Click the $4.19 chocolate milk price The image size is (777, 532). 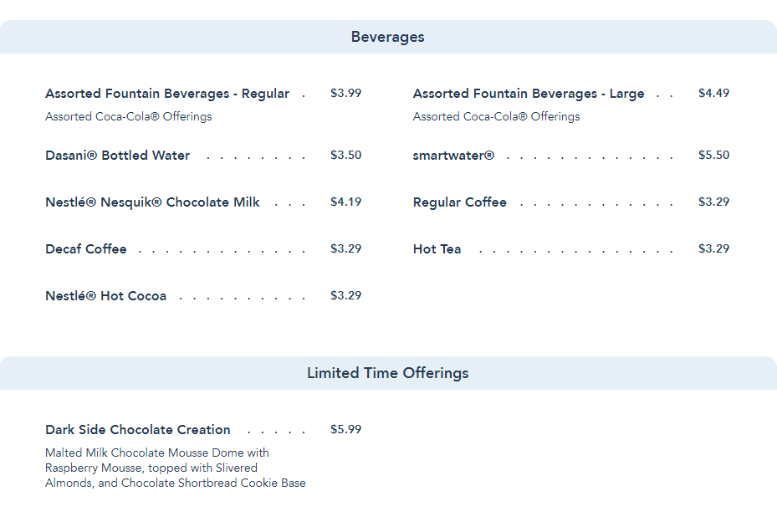345,202
